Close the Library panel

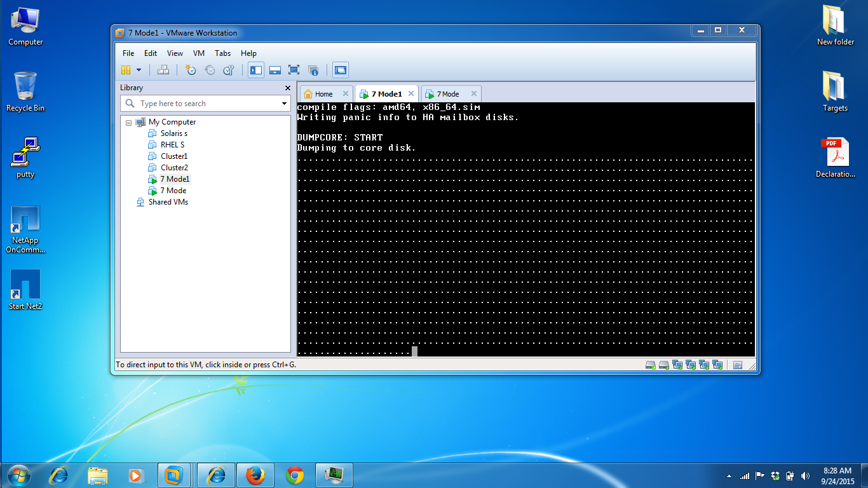pos(287,88)
